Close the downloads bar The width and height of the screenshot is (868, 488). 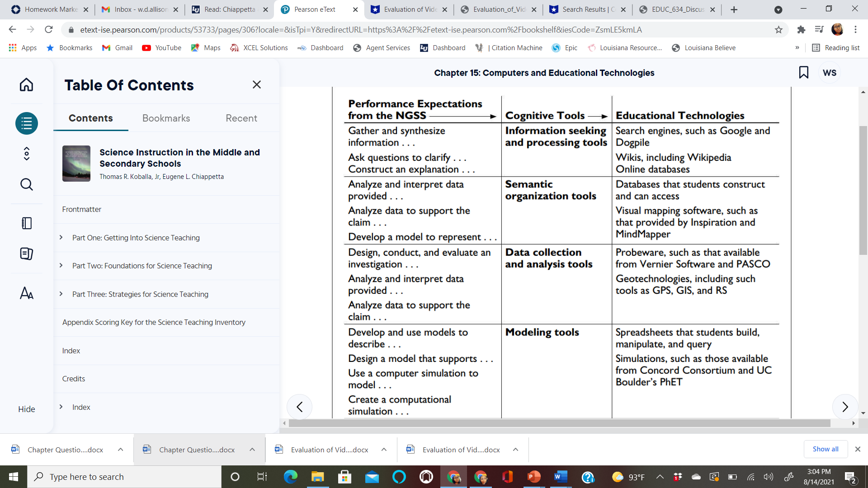coord(858,449)
